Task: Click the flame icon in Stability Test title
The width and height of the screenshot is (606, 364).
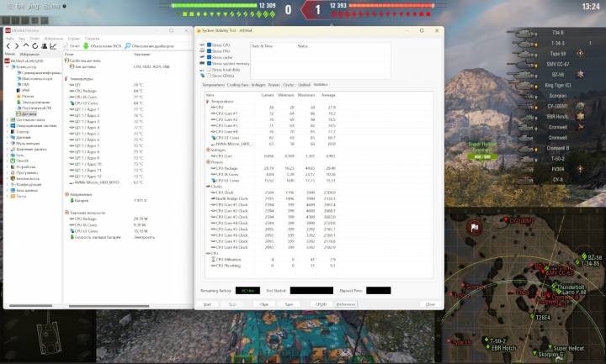Action: coord(199,30)
